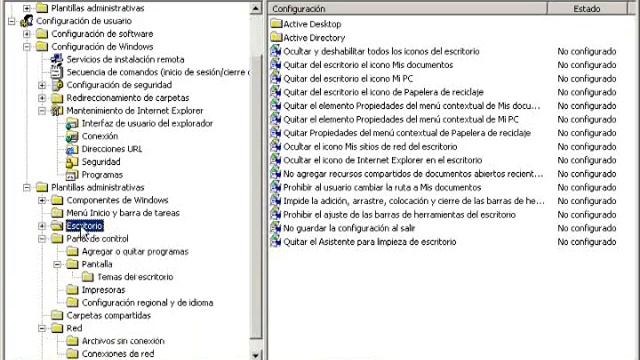The height and width of the screenshot is (360, 640).
Task: Select Temas del escritorio node
Action: point(135,277)
